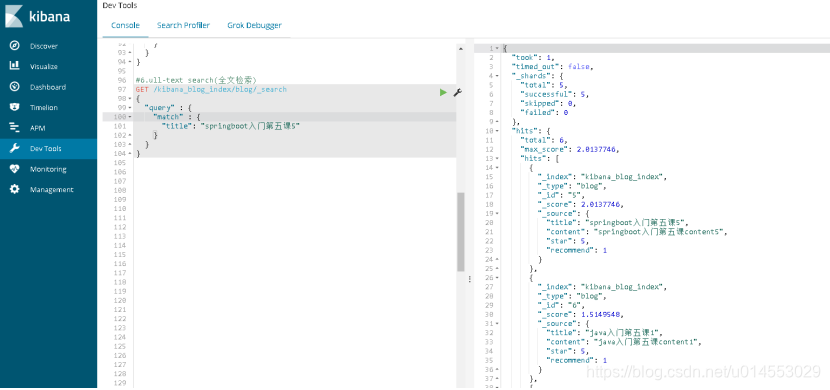This screenshot has width=830, height=390.
Task: Switch to Grok Debugger tab
Action: [255, 25]
